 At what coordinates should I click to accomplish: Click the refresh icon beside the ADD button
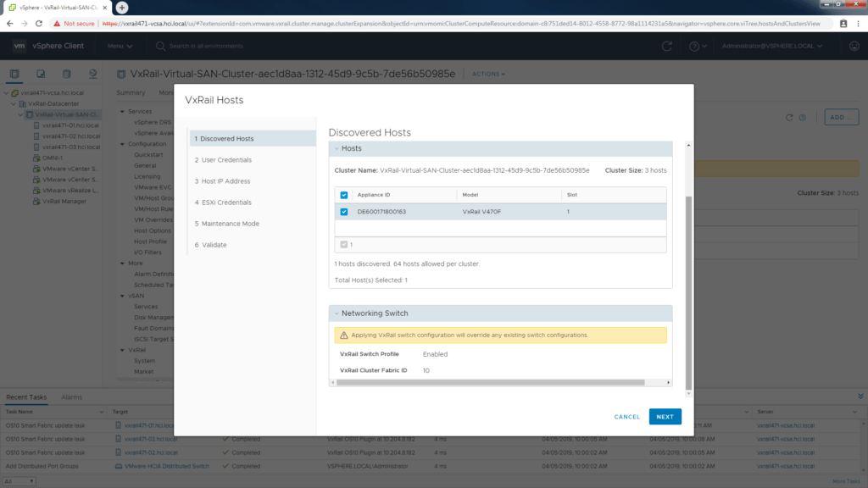pyautogui.click(x=789, y=117)
